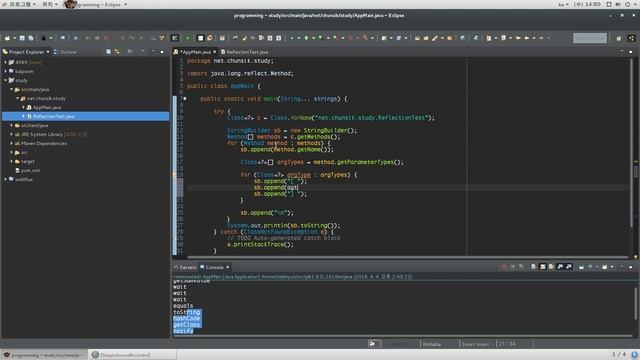
Task: Collapse the net.chunsik.study package node
Action: [18, 98]
